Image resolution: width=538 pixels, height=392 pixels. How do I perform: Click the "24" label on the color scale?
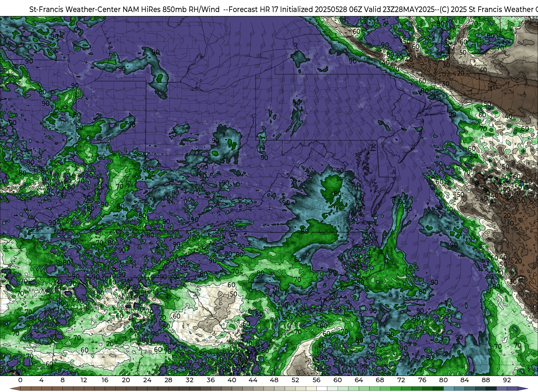[147, 380]
